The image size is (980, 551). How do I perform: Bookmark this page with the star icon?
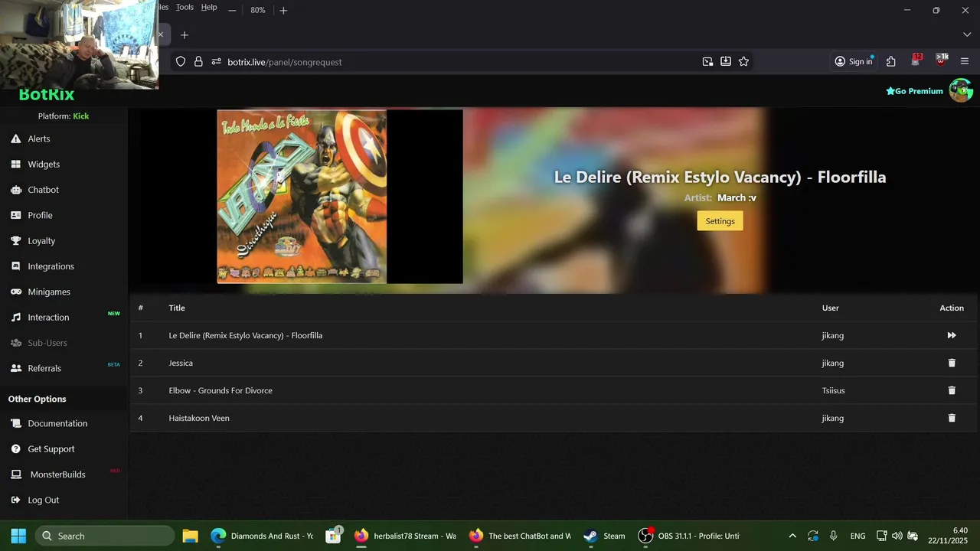click(x=743, y=62)
